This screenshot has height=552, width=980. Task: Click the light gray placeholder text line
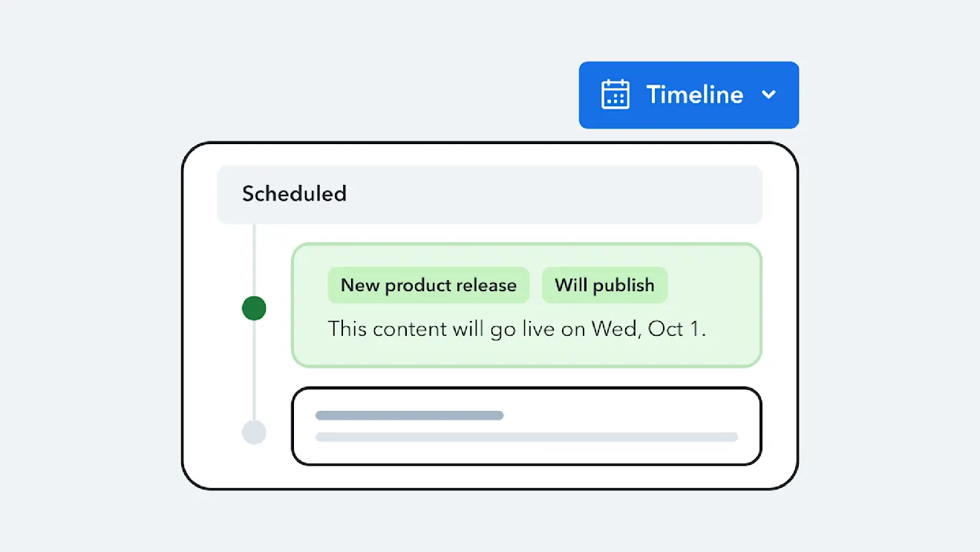(526, 437)
